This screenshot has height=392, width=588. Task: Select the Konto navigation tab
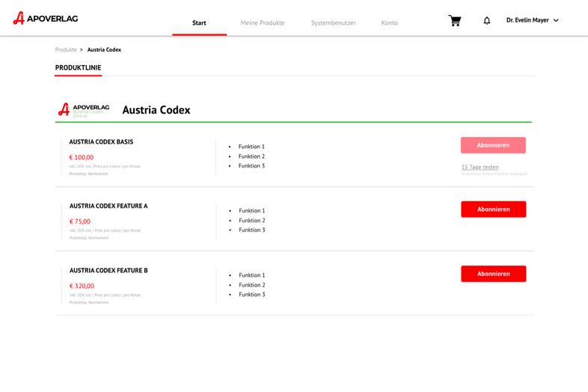click(389, 23)
